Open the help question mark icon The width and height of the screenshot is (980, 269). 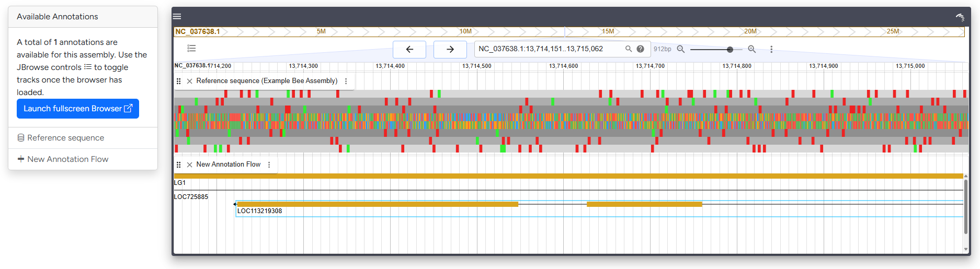pyautogui.click(x=640, y=49)
